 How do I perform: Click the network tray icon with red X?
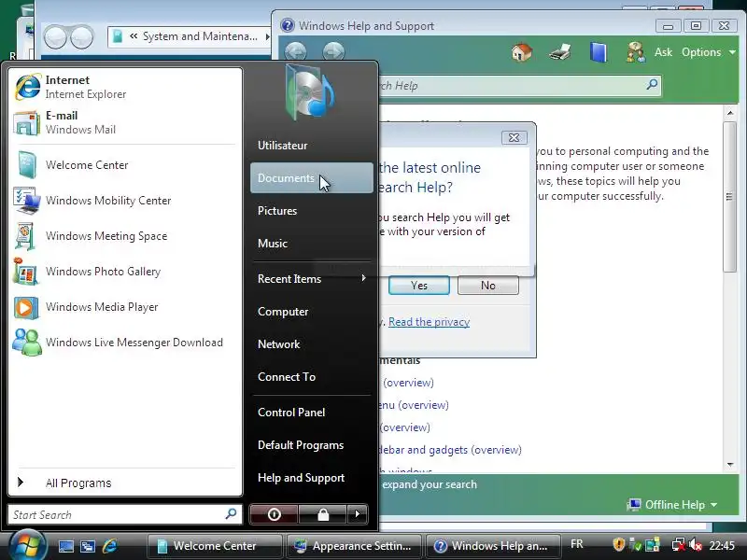tap(679, 544)
